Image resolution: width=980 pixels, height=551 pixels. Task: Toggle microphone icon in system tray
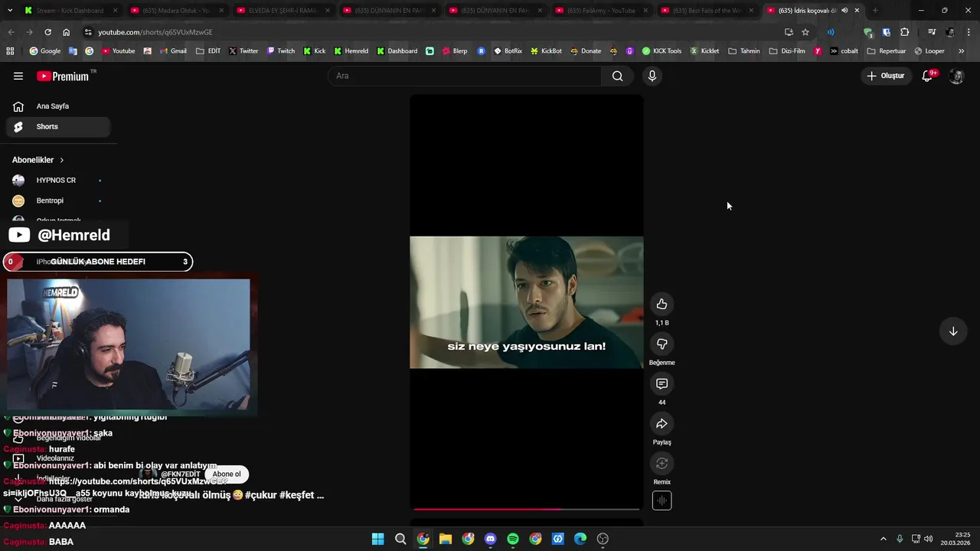pos(900,539)
